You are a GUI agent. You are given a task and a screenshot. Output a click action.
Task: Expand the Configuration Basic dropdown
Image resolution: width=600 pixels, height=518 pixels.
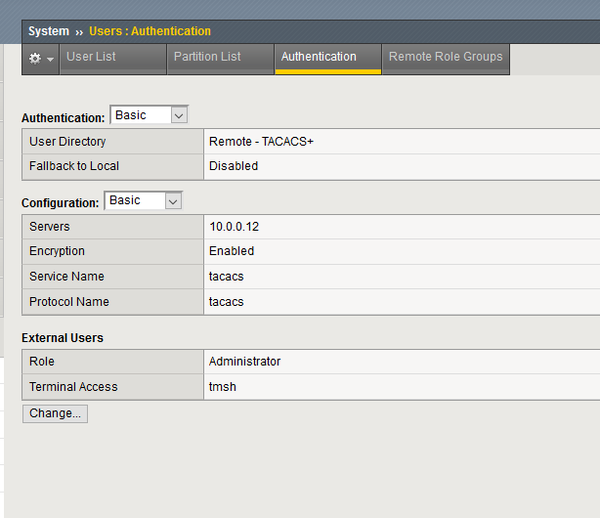click(x=143, y=200)
